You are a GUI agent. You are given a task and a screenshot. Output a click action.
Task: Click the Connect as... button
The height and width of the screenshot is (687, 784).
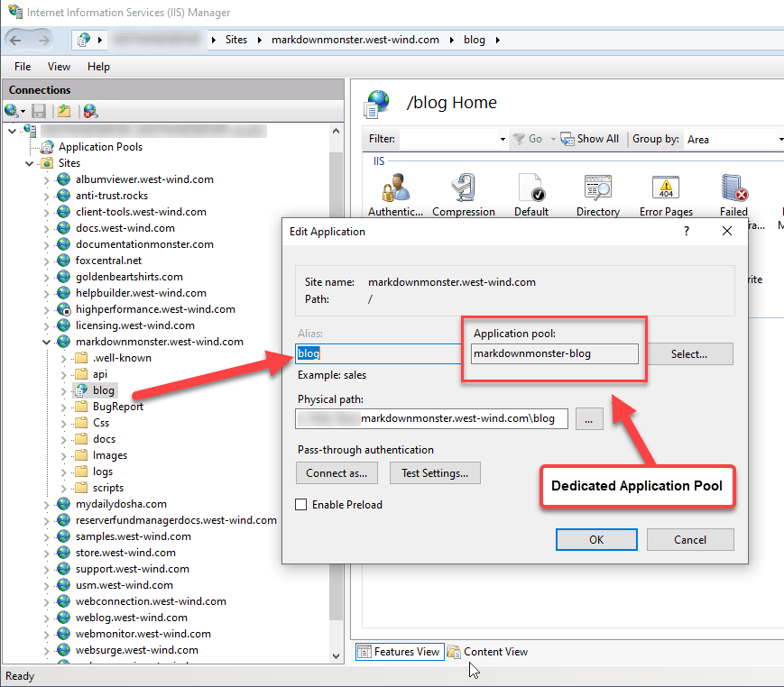337,473
